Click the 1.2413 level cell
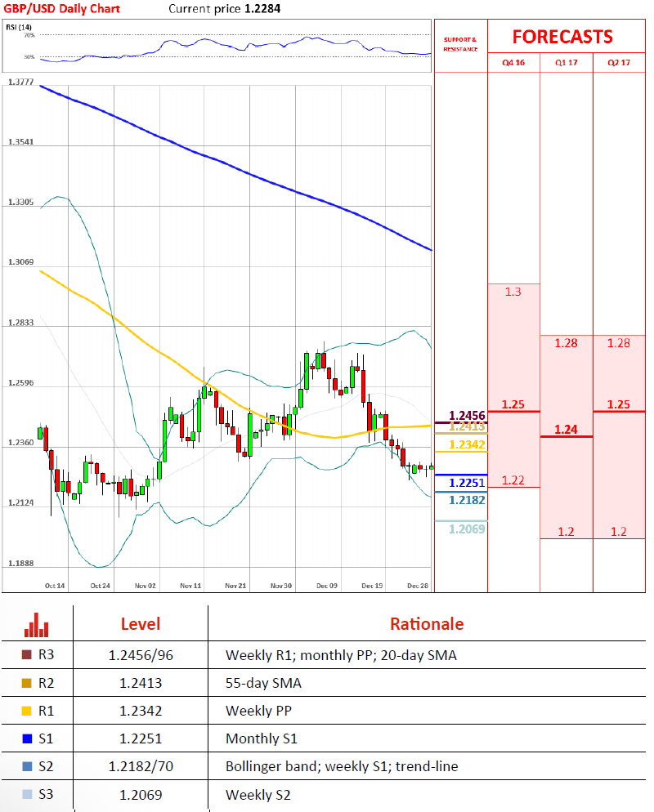This screenshot has width=654, height=812. (141, 684)
